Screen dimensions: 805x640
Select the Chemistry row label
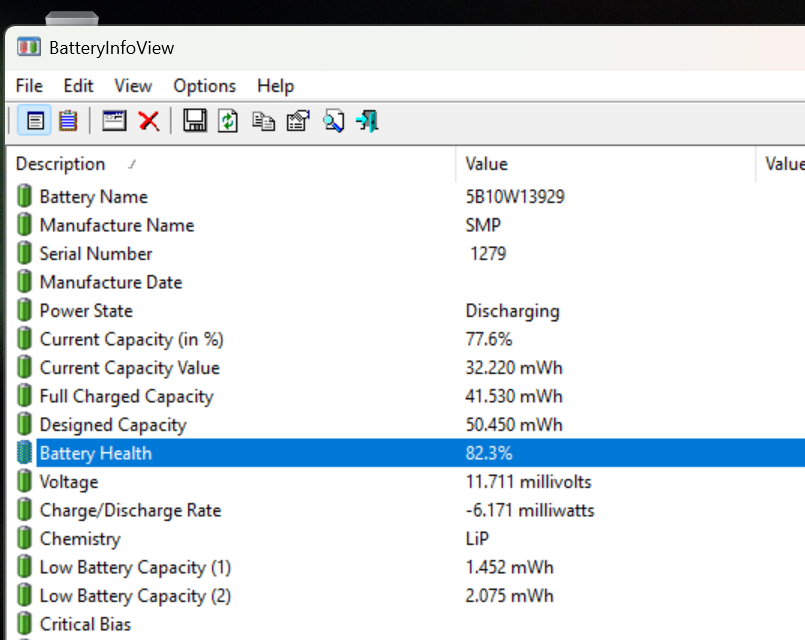(x=80, y=539)
